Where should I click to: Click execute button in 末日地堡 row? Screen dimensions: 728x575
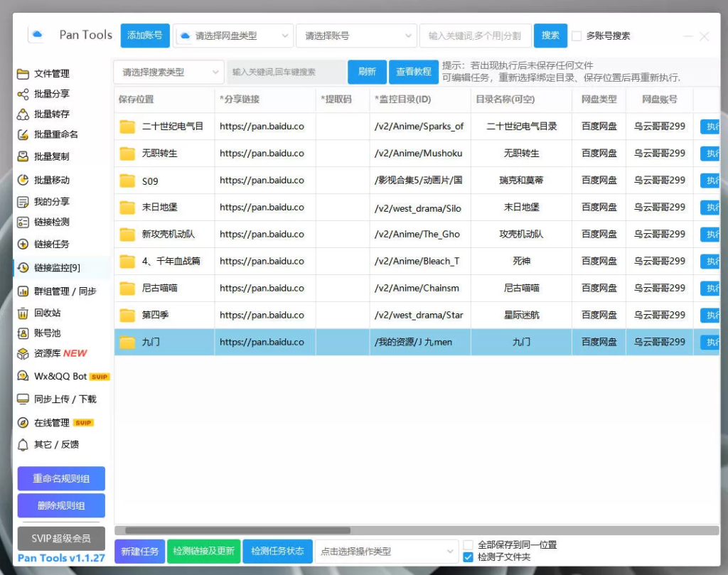pyautogui.click(x=710, y=208)
